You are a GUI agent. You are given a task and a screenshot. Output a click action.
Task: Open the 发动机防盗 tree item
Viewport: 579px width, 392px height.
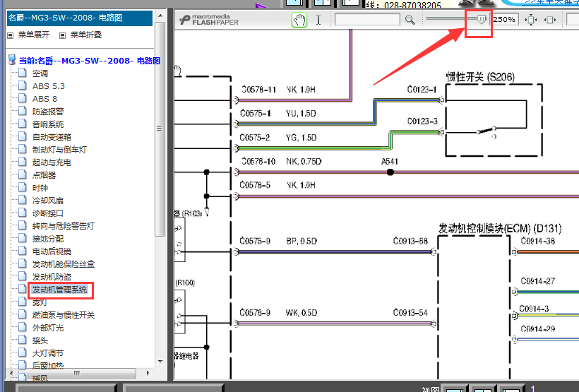(52, 277)
